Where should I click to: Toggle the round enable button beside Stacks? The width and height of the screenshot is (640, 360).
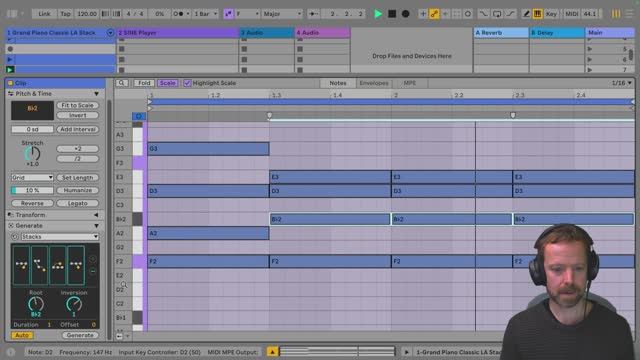click(15, 237)
